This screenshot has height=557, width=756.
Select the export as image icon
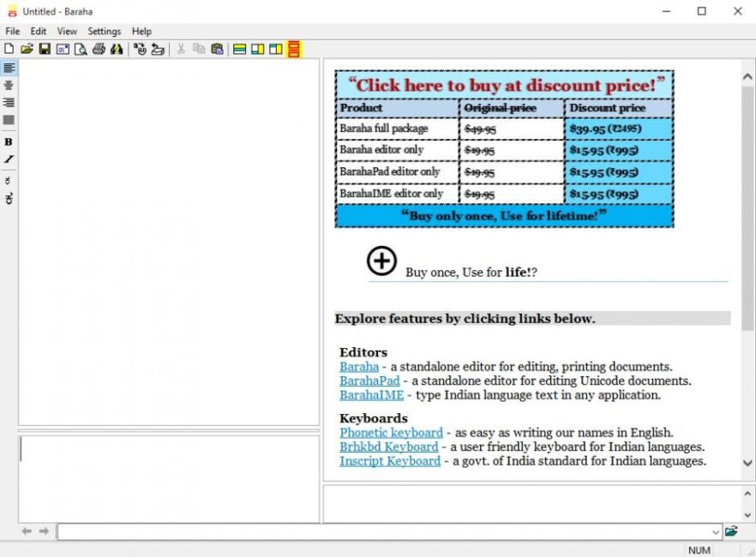(62, 49)
